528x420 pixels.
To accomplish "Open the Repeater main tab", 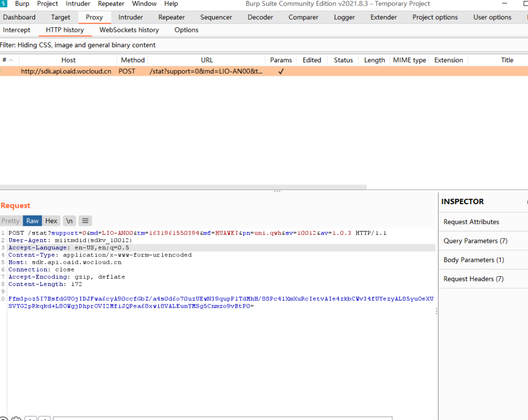I will pyautogui.click(x=172, y=17).
